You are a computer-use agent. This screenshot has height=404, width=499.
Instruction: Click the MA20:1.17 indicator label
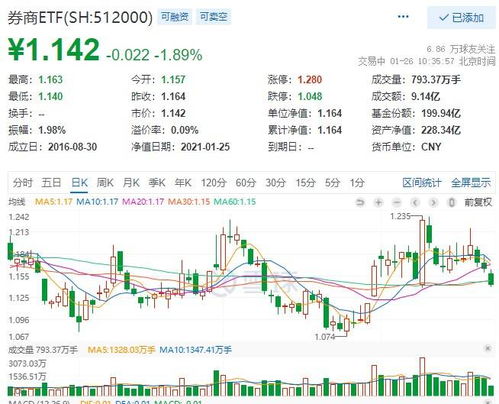(x=143, y=202)
